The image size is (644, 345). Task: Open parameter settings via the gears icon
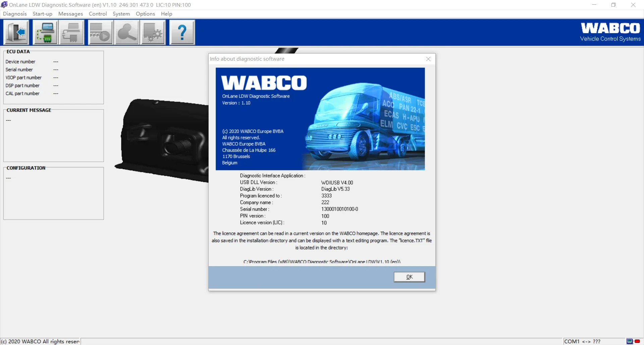(153, 32)
